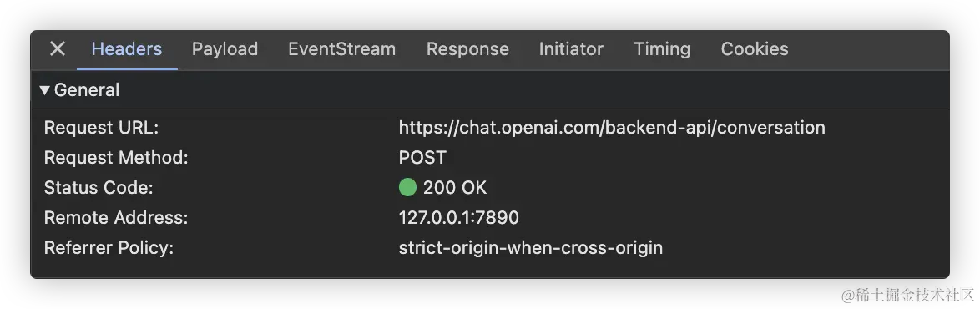Click the Status Code label
The height and width of the screenshot is (309, 980).
99,188
